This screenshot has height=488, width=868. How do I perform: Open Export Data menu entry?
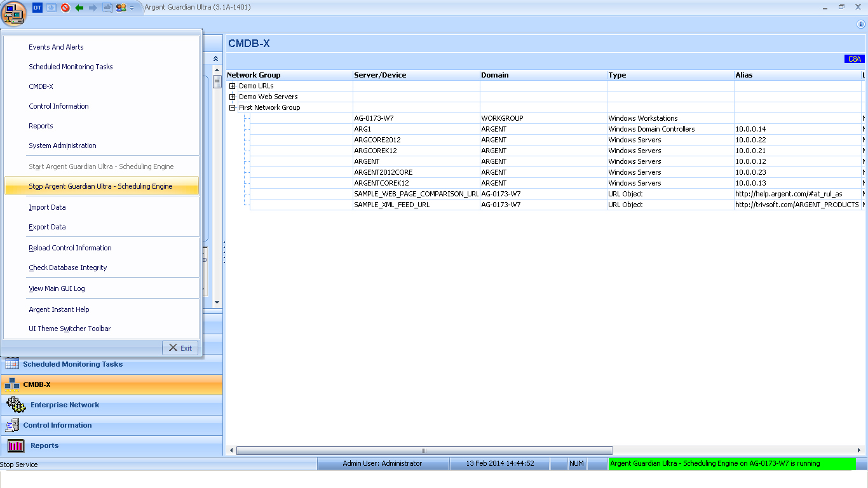pyautogui.click(x=47, y=227)
